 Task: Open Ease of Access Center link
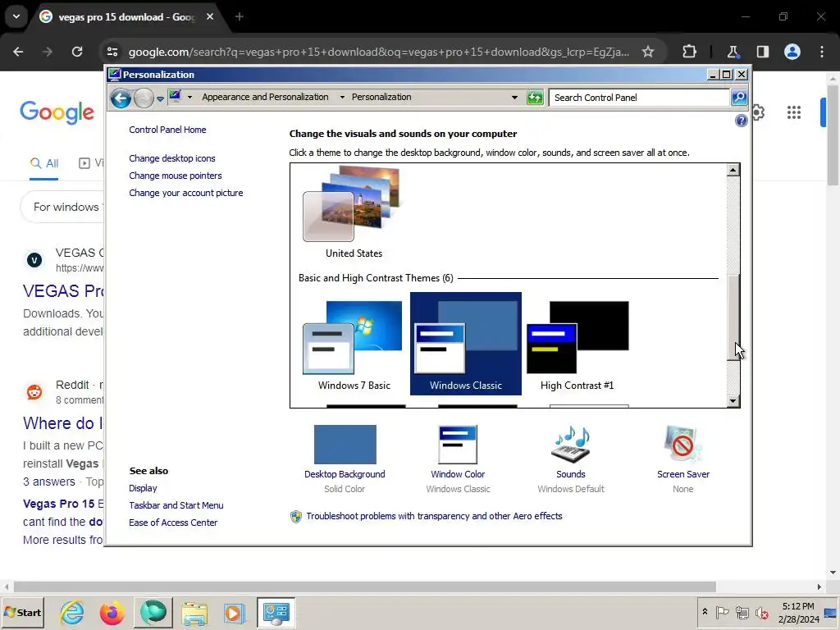173,523
